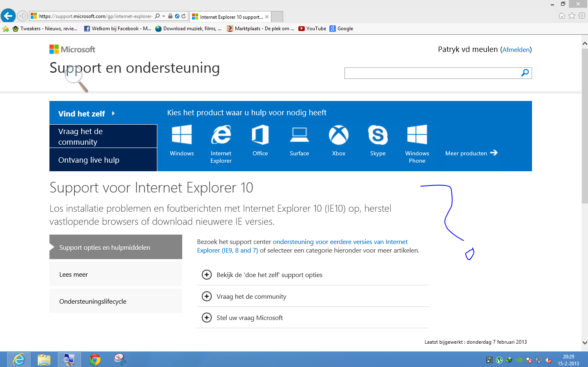Click the address bar URL field
The image size is (588, 367).
[x=96, y=16]
